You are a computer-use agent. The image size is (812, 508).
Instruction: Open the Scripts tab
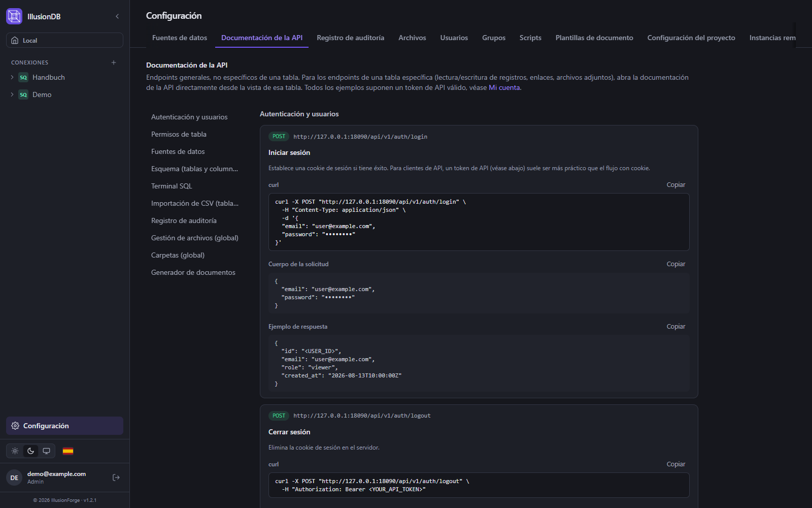pos(530,38)
